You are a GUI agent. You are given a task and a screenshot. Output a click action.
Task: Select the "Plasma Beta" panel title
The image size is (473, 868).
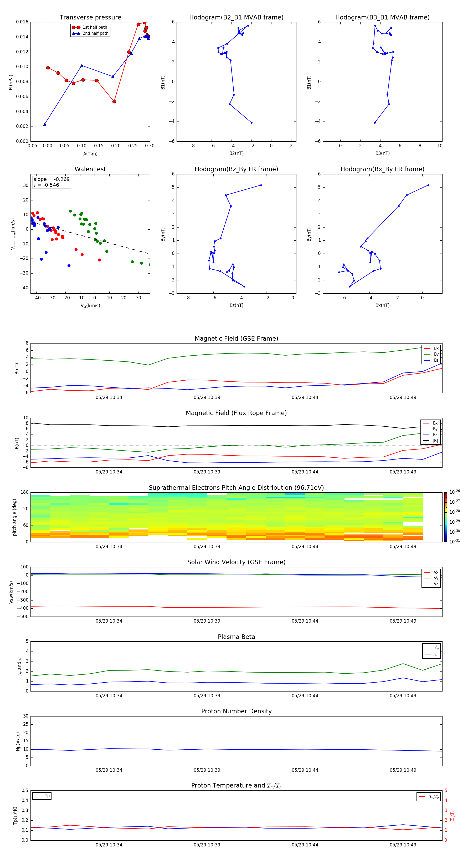pyautogui.click(x=236, y=637)
